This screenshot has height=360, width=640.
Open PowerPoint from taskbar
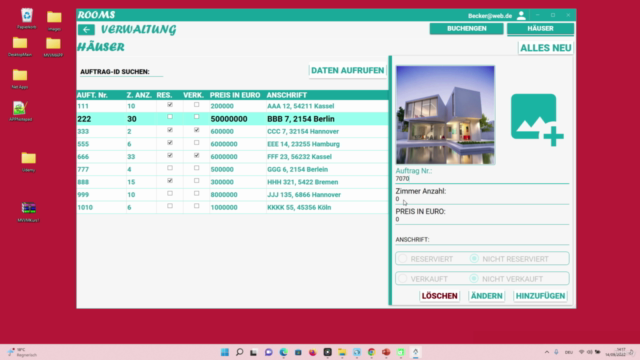point(386,352)
